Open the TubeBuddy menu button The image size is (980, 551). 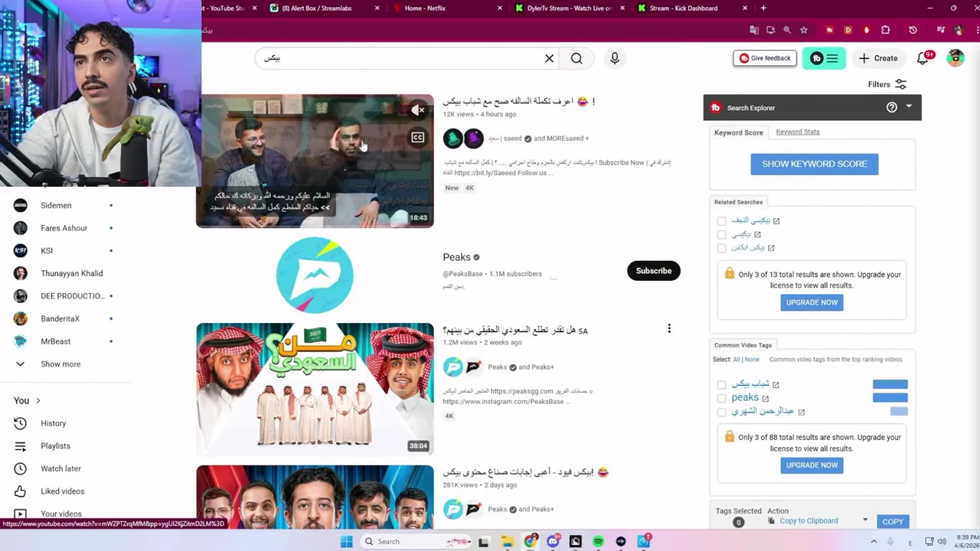[824, 58]
